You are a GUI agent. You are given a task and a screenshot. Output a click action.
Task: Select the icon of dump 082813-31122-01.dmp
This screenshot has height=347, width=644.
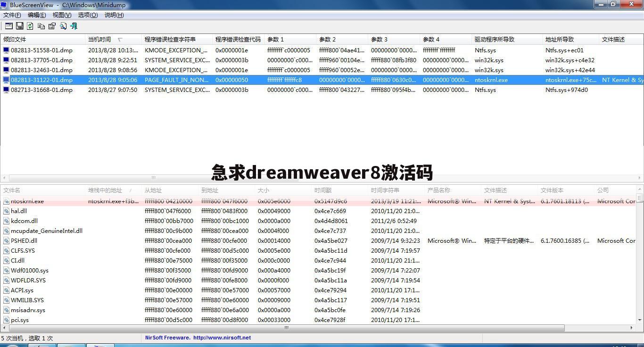click(6, 80)
